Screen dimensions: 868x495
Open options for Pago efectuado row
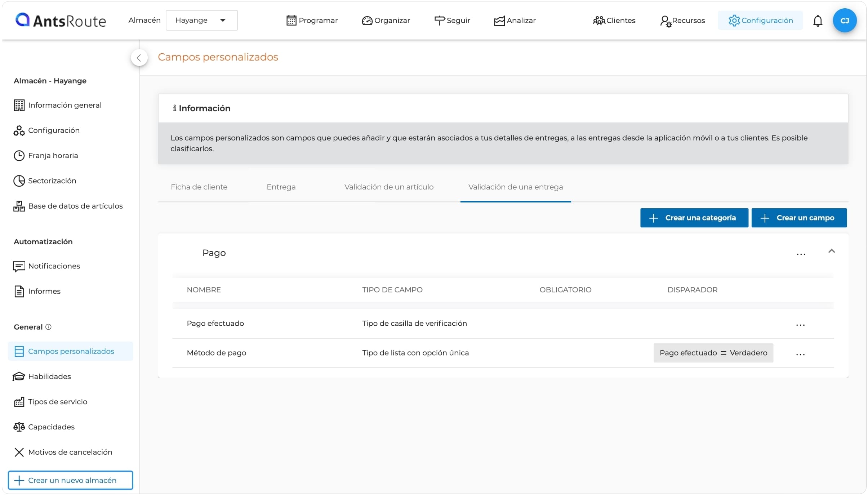800,325
